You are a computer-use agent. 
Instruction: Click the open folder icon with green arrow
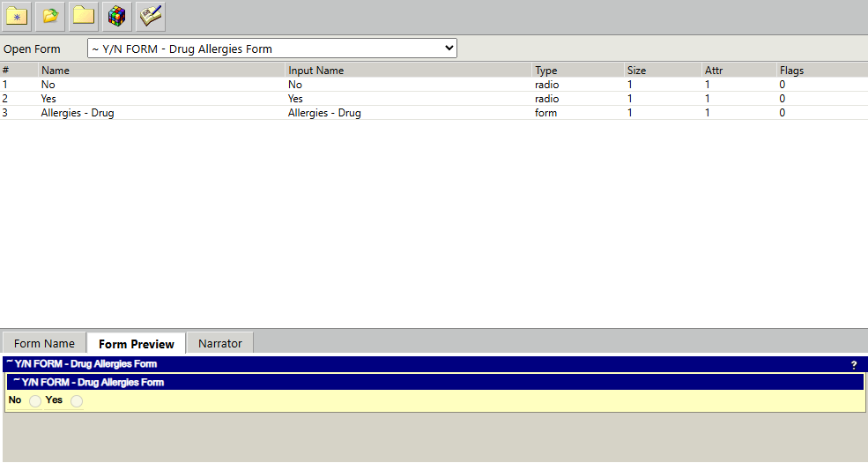coord(50,16)
